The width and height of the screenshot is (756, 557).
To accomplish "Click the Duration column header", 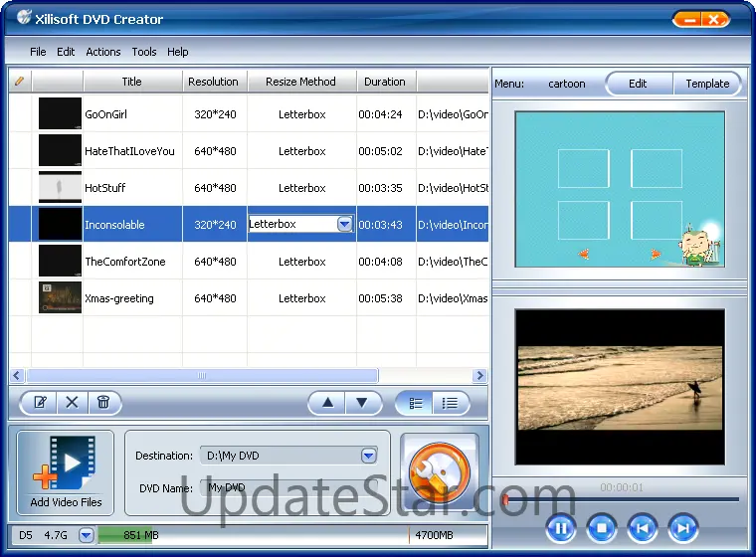I will pos(385,82).
